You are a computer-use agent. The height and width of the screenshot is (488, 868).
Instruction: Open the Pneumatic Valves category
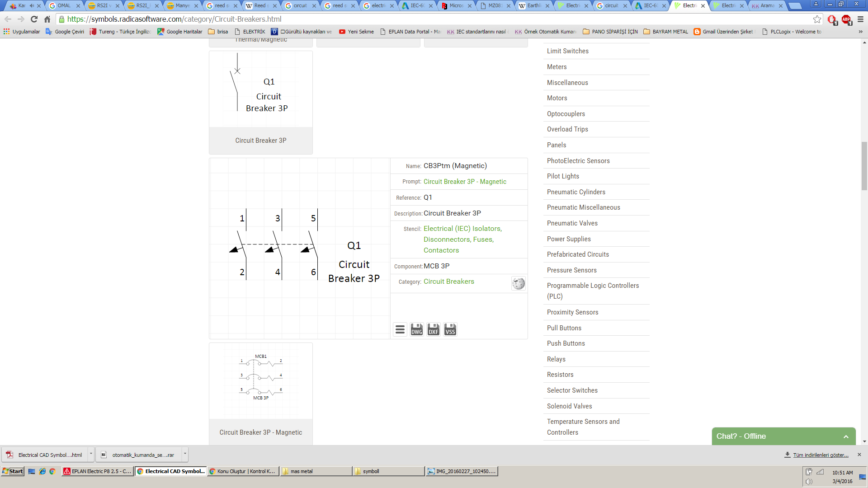[572, 223]
